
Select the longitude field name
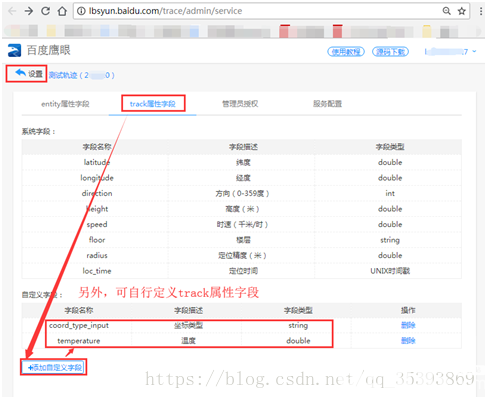[97, 178]
